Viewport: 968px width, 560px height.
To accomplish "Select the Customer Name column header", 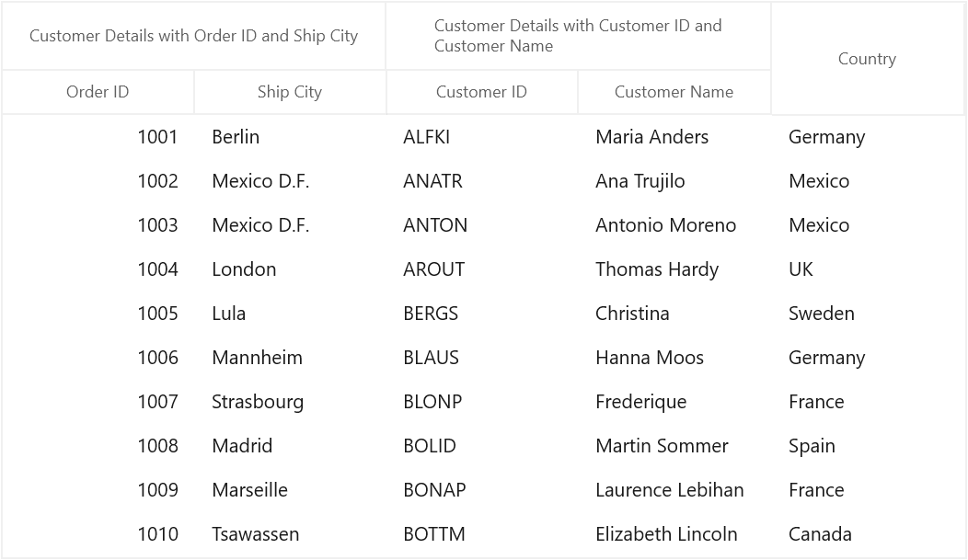I will tap(674, 92).
